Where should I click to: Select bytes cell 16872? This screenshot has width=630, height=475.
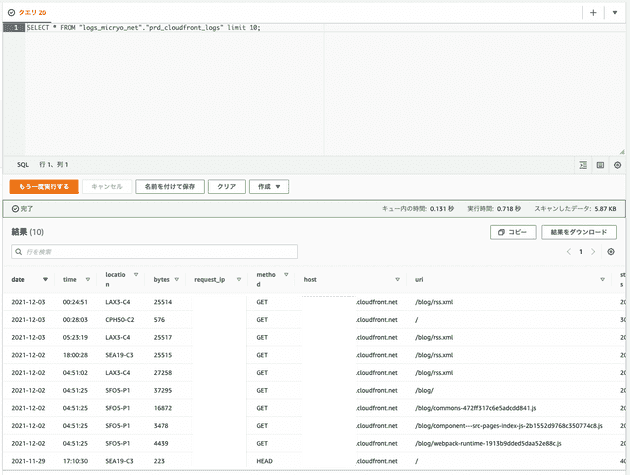pyautogui.click(x=163, y=408)
